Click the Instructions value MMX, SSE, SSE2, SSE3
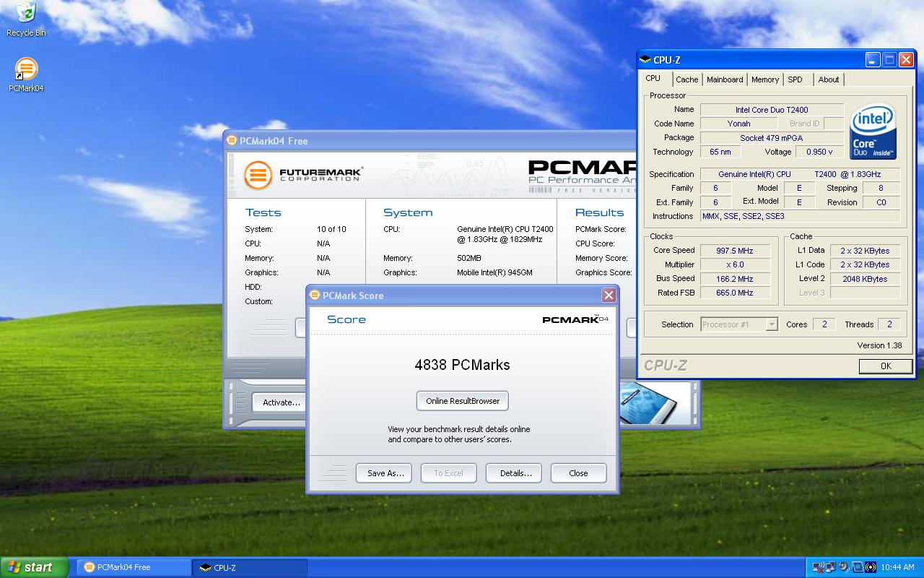 [800, 216]
